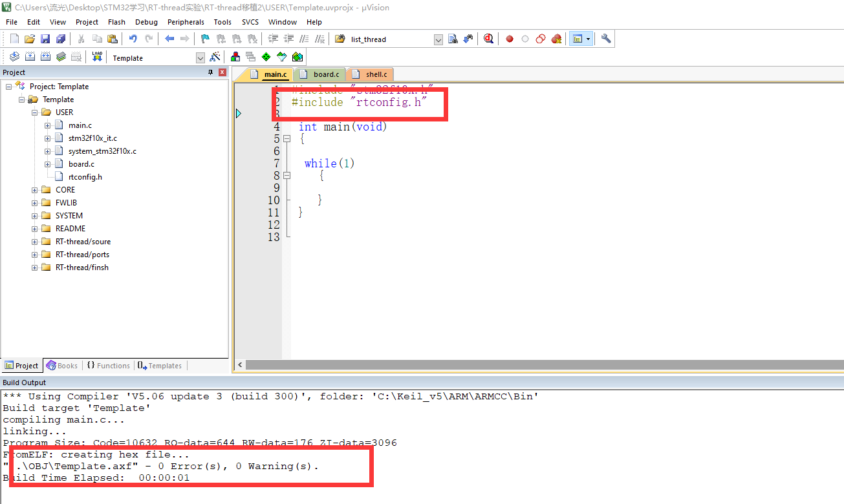Open the Flash menu
Image resolution: width=844 pixels, height=504 pixels.
click(x=116, y=22)
